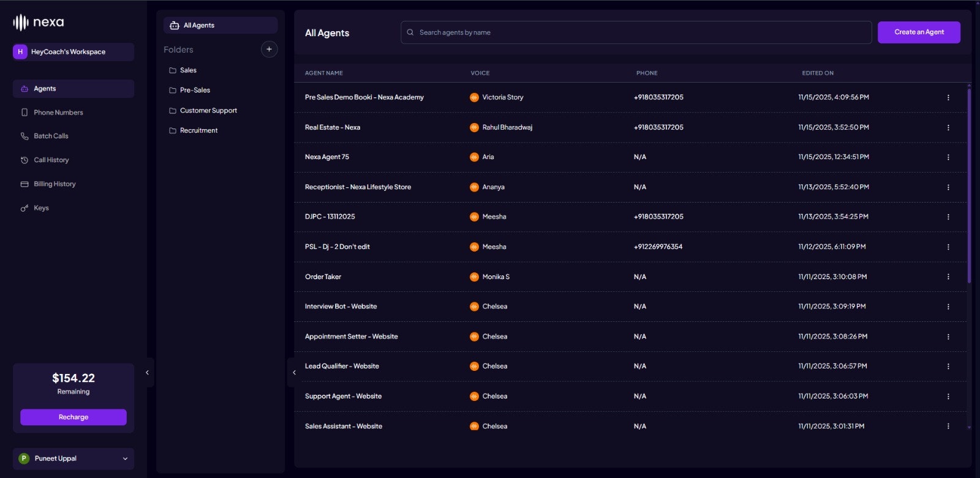The width and height of the screenshot is (980, 478).
Task: Click the All Agents robot icon
Action: tap(174, 25)
